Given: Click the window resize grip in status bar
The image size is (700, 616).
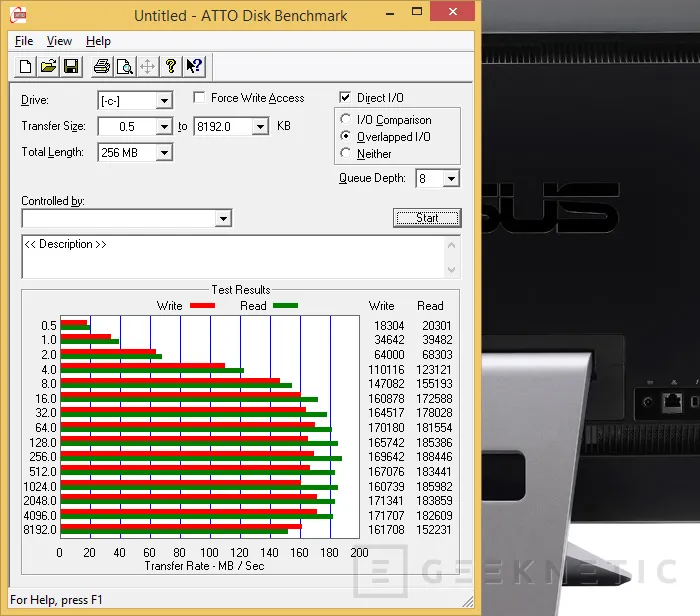Looking at the screenshot, I should 467,601.
